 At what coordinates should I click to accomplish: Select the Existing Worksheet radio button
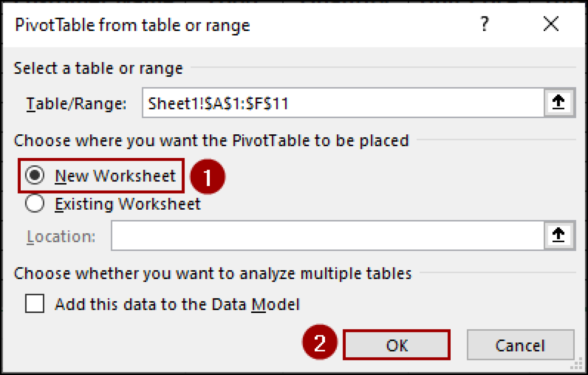[34, 204]
